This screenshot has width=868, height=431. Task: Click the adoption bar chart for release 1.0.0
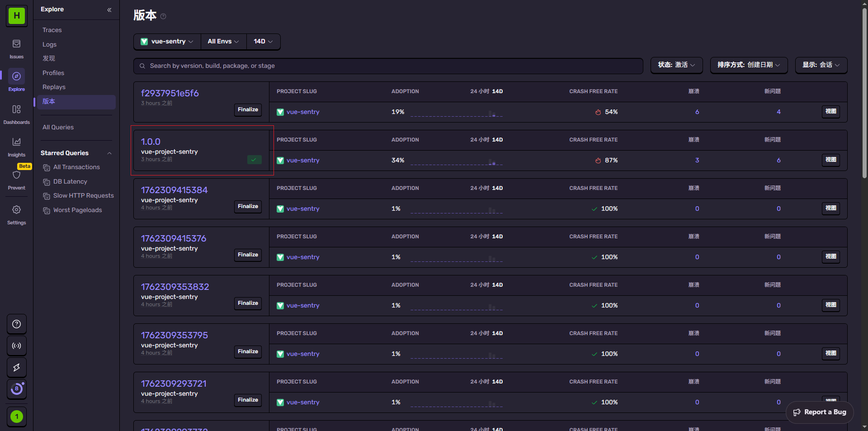coord(457,161)
